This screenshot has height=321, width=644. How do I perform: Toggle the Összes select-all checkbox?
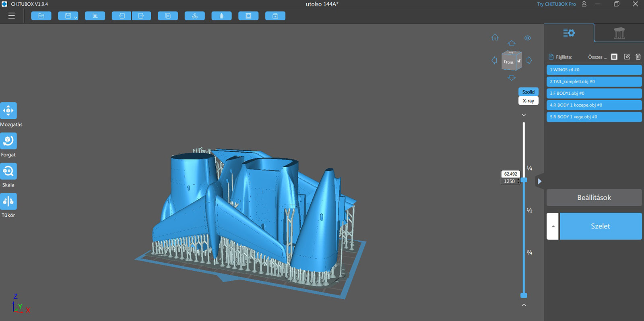point(614,57)
